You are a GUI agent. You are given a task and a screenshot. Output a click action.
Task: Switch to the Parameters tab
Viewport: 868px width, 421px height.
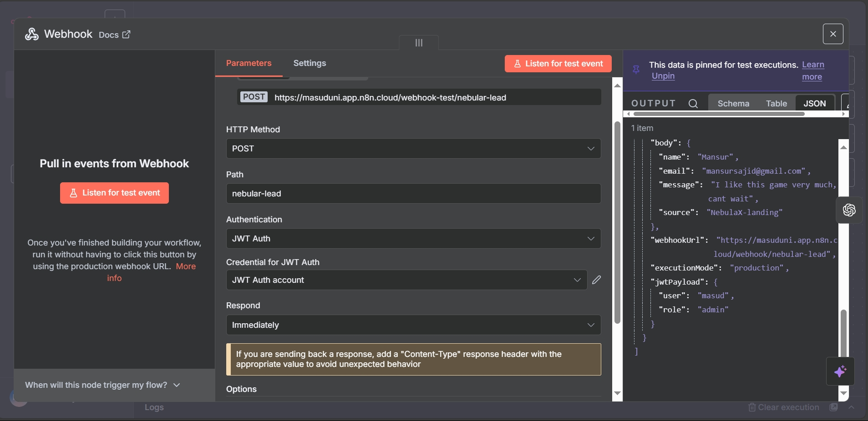[x=249, y=63]
